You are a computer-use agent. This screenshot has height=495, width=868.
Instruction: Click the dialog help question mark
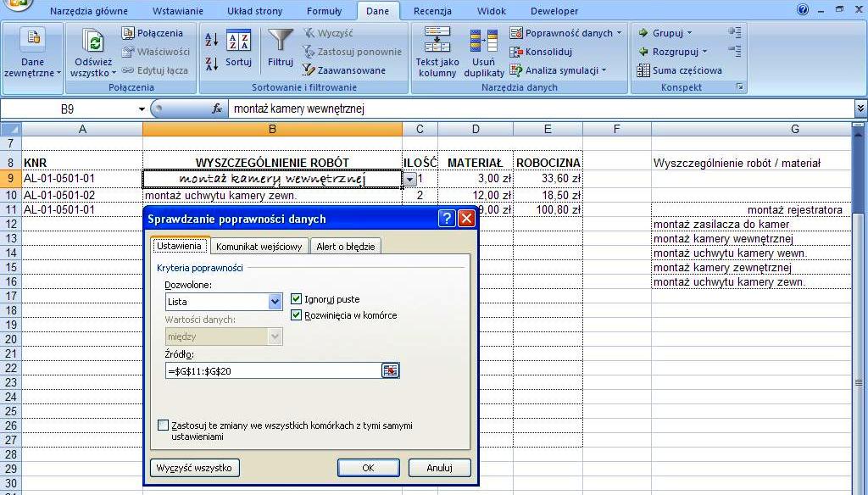click(x=447, y=219)
